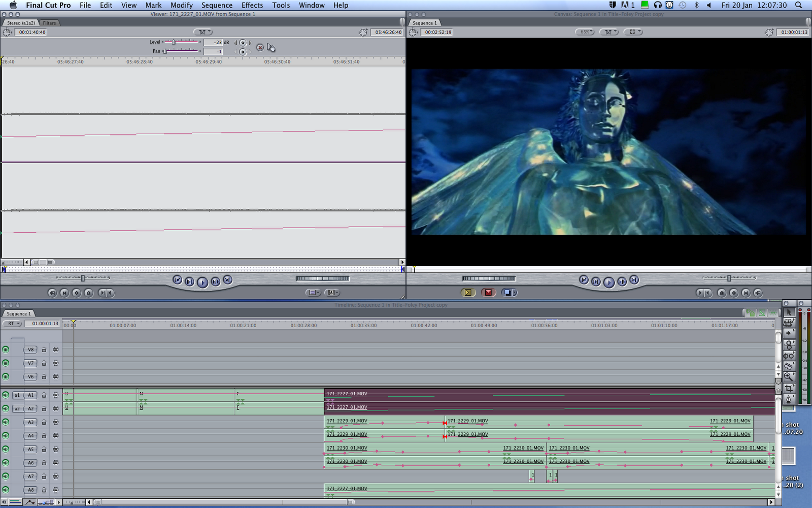The width and height of the screenshot is (812, 508).
Task: Select the Zoom In magnifier tool
Action: [x=789, y=377]
